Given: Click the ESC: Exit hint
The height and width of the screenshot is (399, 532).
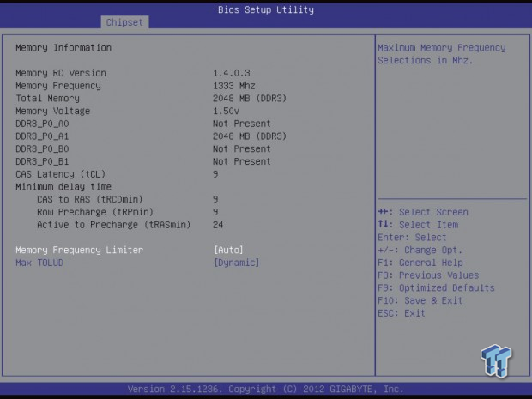Looking at the screenshot, I should 402,313.
